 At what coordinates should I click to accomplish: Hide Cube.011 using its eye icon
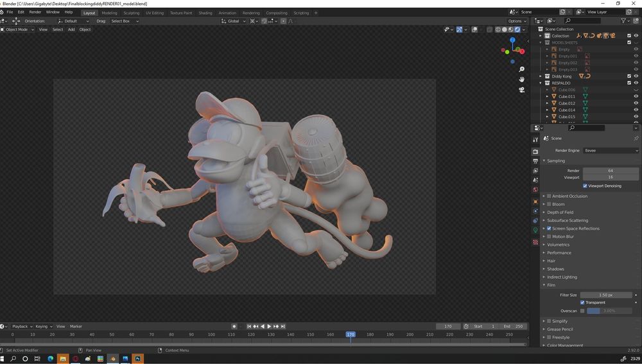[636, 97]
